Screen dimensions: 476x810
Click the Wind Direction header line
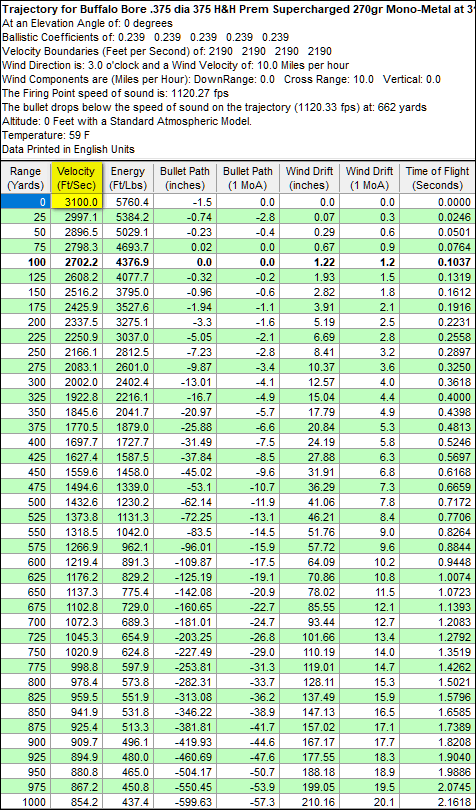[x=176, y=66]
